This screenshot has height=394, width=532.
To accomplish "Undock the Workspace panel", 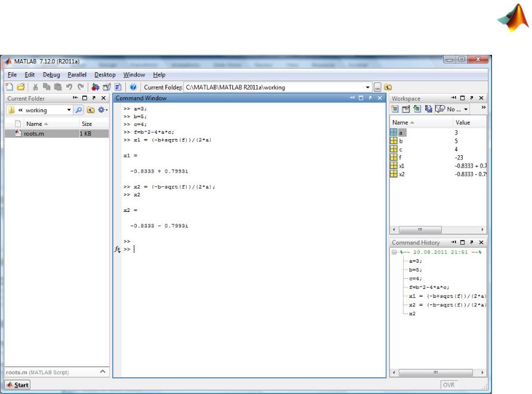I will click(472, 98).
